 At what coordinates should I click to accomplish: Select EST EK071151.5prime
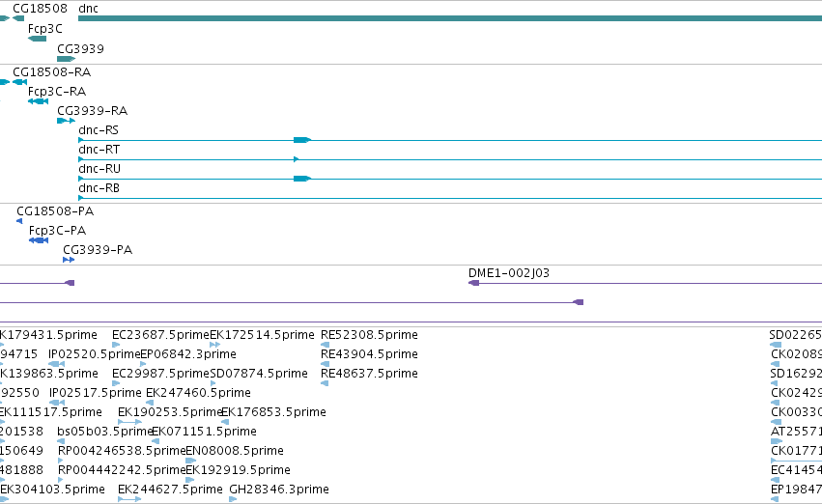pos(204,432)
